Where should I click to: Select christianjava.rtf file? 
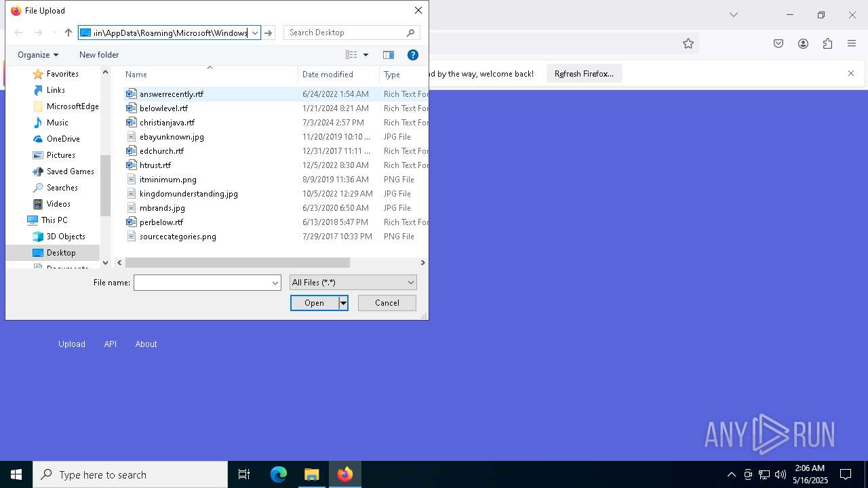(167, 123)
